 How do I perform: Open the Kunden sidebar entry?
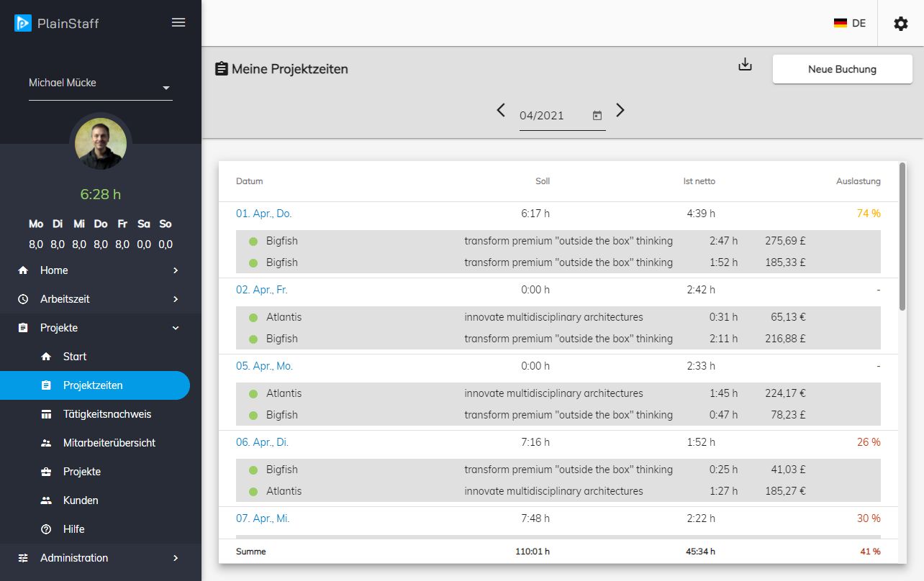point(80,500)
